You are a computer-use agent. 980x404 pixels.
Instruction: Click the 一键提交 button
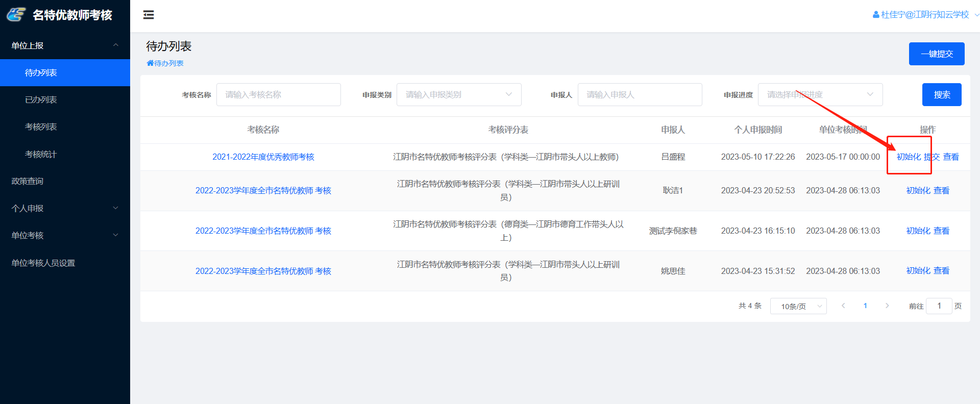[936, 54]
